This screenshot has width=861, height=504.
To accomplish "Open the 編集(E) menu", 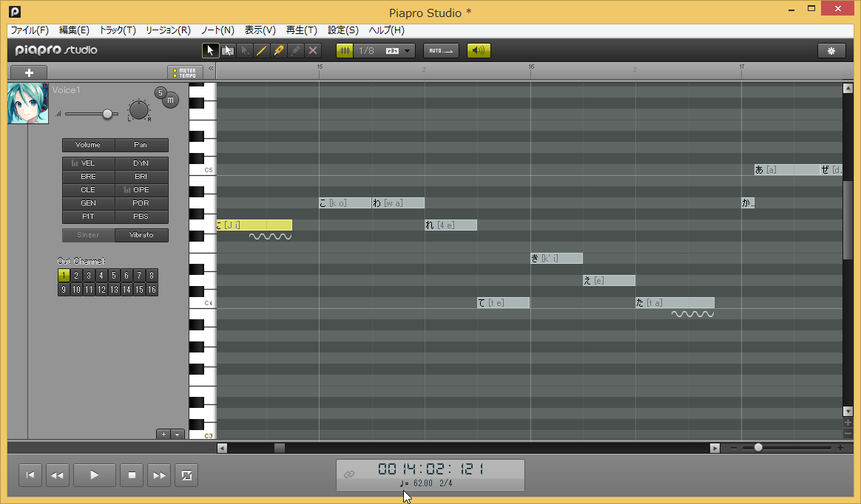I will pos(74,30).
